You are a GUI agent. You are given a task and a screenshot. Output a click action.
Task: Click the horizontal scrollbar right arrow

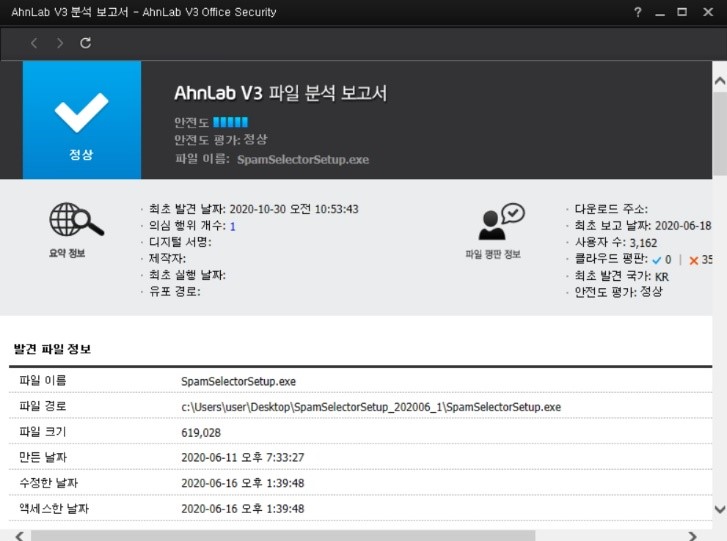pos(692,536)
